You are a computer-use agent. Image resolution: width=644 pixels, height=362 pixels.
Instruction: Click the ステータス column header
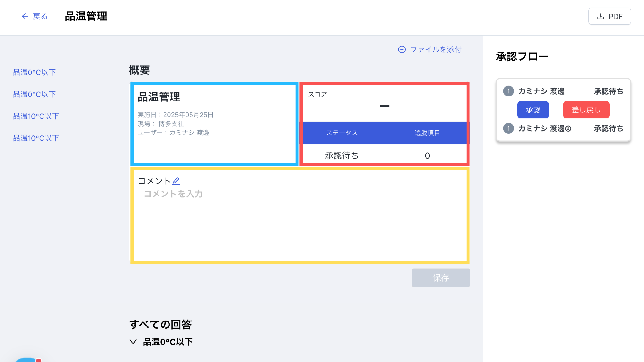(342, 133)
